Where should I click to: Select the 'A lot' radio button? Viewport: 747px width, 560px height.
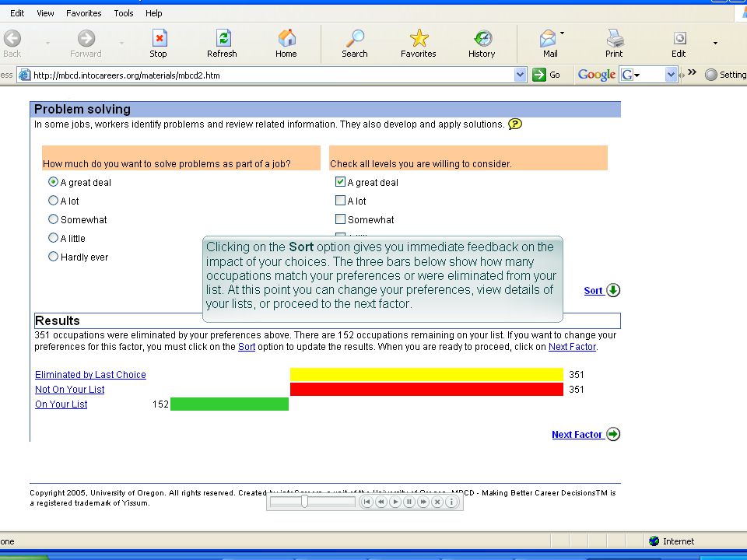tap(53, 201)
